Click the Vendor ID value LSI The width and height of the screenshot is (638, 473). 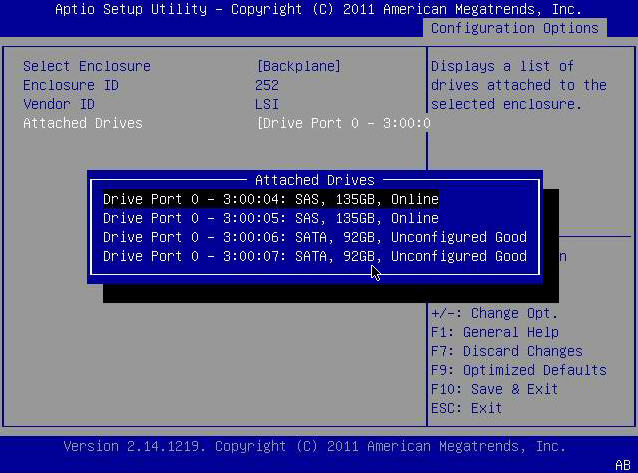pyautogui.click(x=267, y=104)
